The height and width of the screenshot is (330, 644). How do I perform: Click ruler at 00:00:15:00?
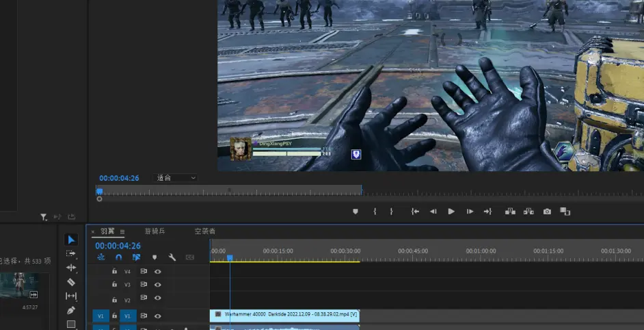278,251
